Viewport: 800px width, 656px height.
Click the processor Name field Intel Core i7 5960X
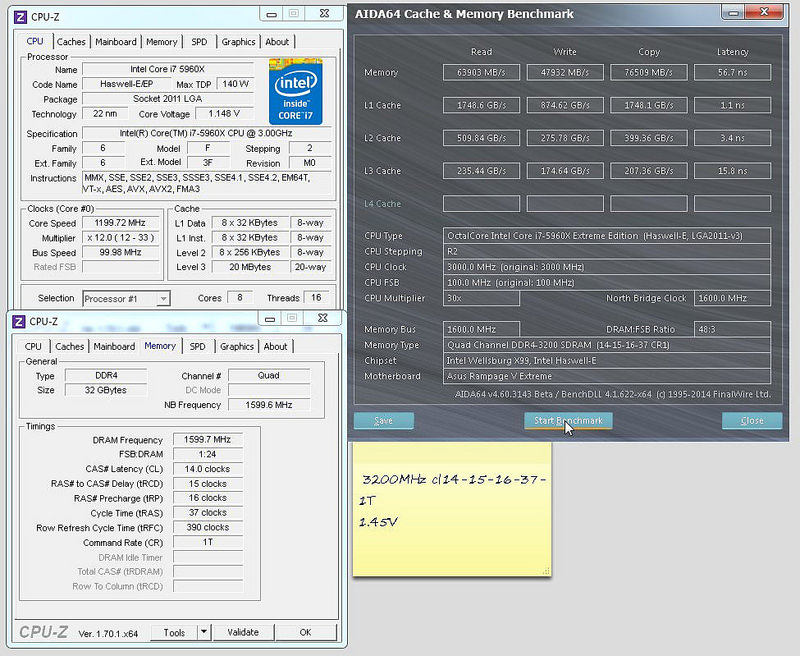tap(168, 69)
